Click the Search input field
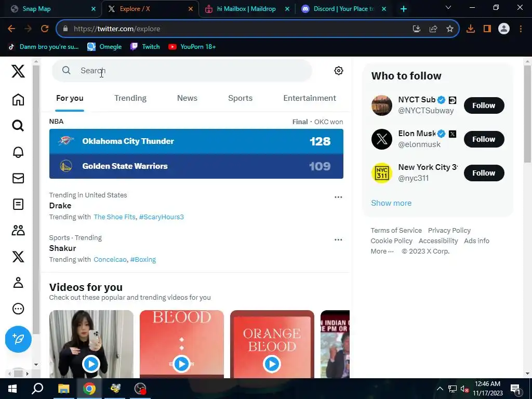Image resolution: width=532 pixels, height=399 pixels. [182, 71]
